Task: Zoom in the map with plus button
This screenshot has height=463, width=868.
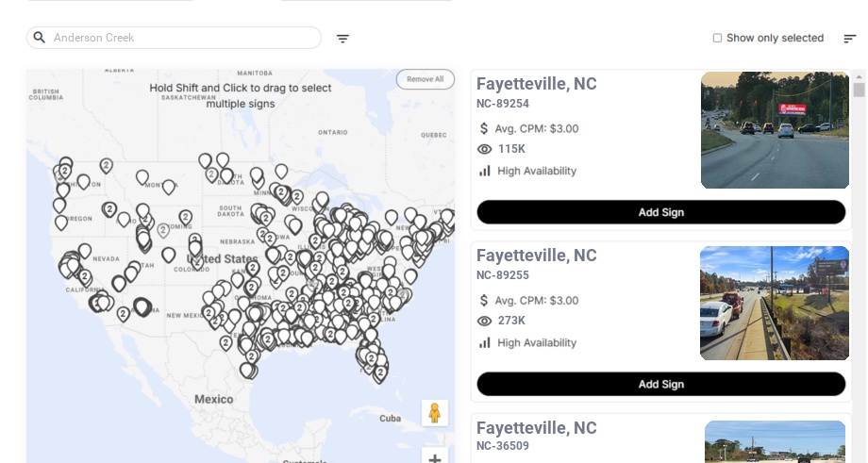Action: (435, 458)
